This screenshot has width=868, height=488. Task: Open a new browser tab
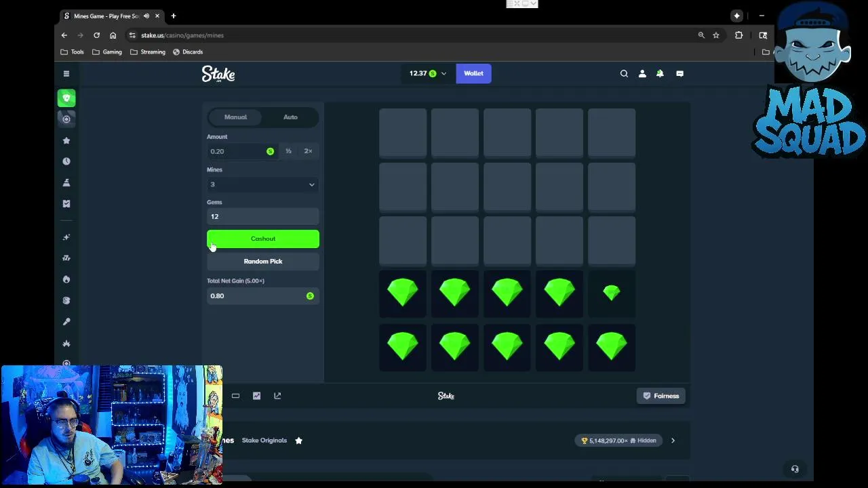174,16
